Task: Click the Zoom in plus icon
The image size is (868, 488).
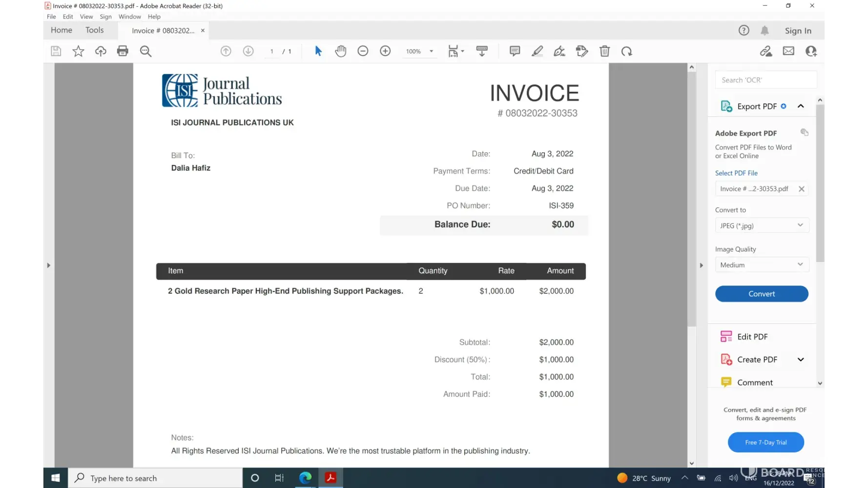Action: pos(385,51)
